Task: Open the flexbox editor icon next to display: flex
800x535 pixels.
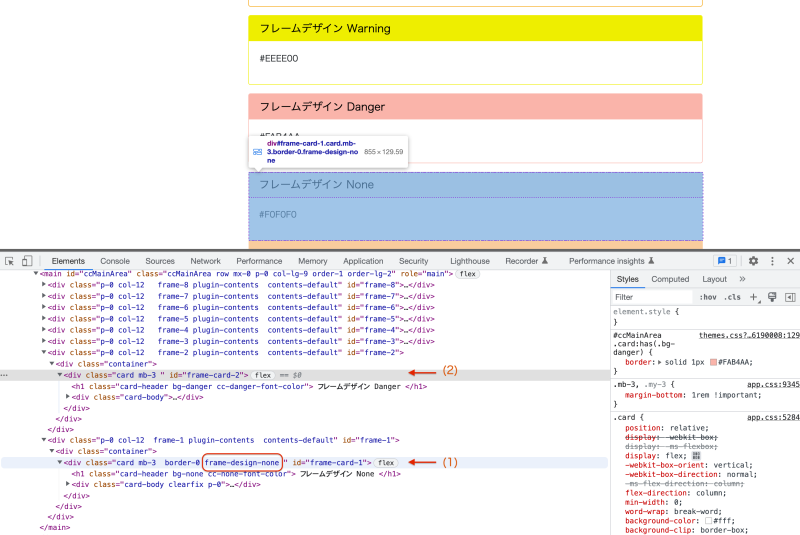Action: (696, 456)
